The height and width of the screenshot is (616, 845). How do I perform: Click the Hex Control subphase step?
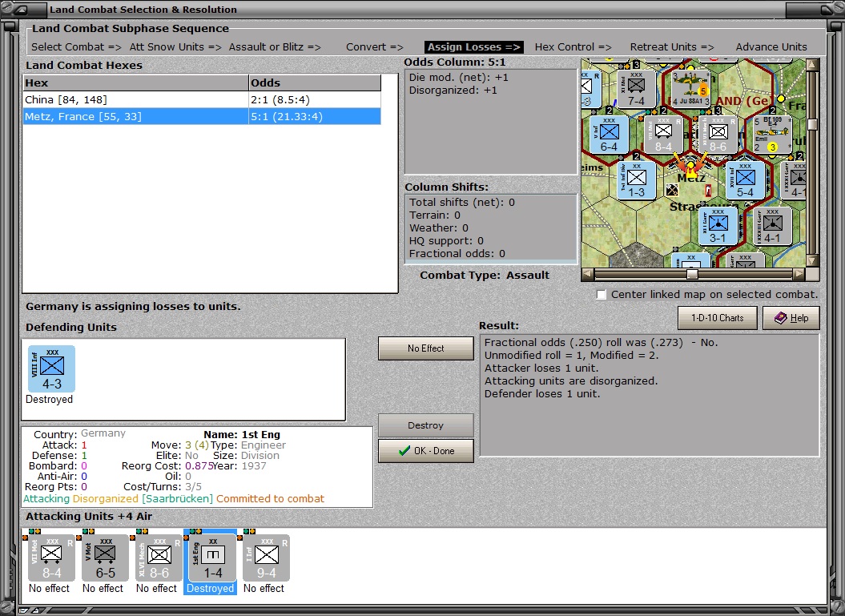(x=573, y=47)
